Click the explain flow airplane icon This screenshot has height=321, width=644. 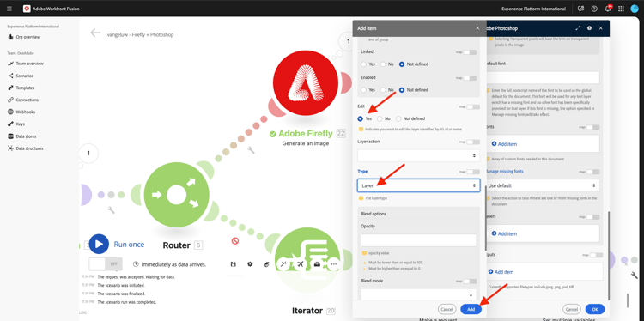click(301, 264)
